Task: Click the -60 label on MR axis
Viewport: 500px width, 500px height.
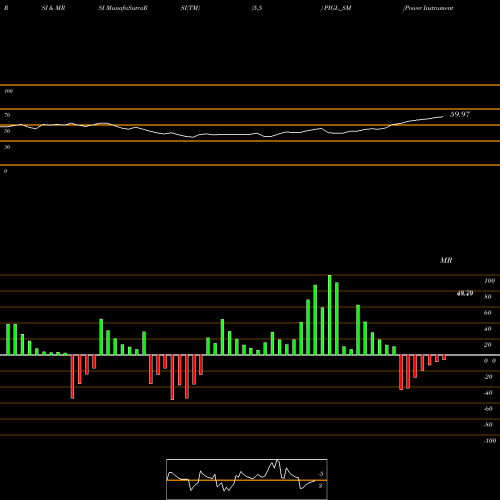Action: (x=488, y=409)
